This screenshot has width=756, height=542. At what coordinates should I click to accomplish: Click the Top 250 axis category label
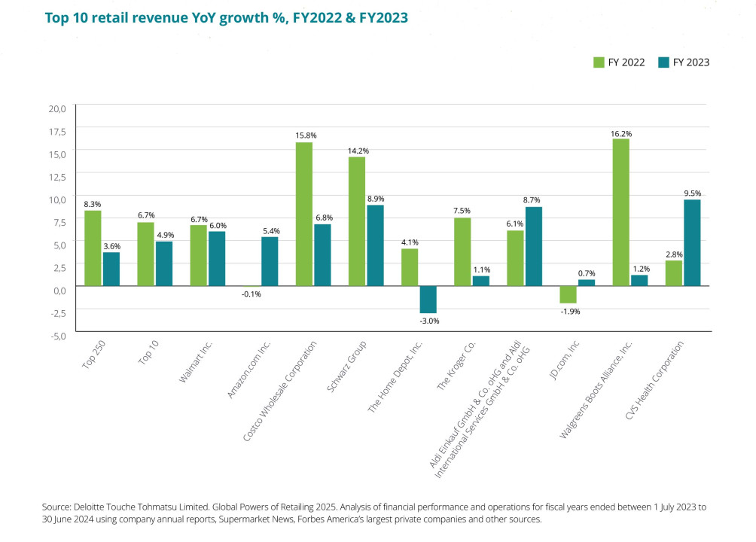pos(93,355)
